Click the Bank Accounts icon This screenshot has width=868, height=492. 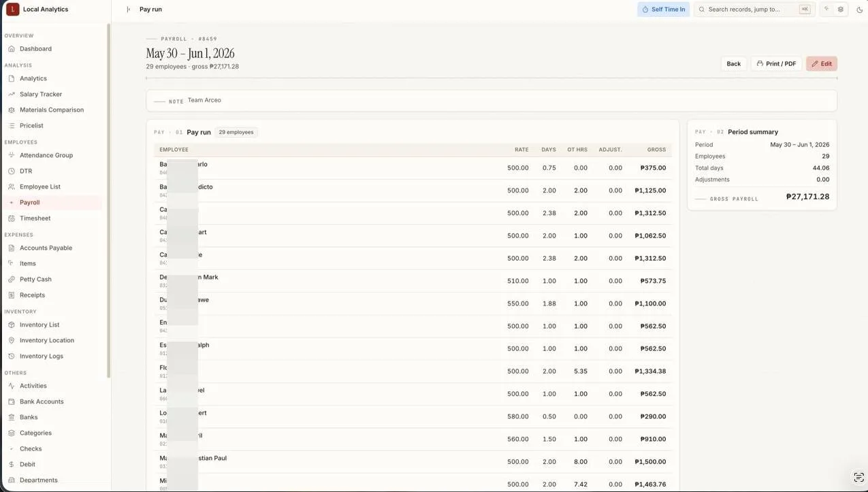pos(12,401)
